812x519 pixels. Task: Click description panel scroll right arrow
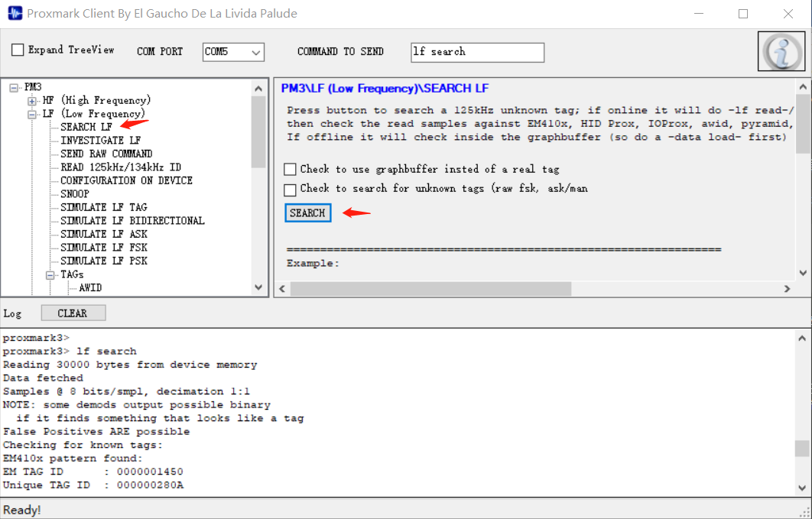(x=787, y=289)
